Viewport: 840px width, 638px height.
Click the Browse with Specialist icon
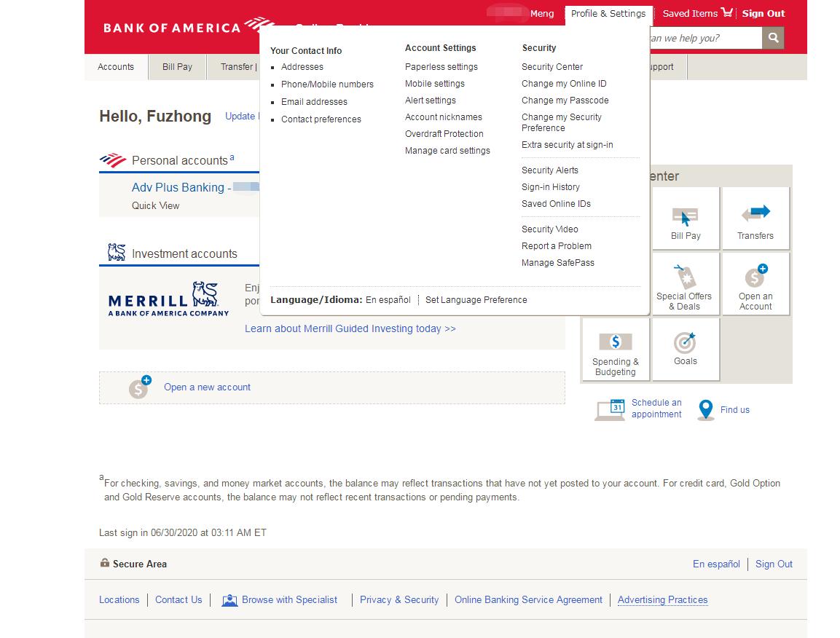[229, 600]
